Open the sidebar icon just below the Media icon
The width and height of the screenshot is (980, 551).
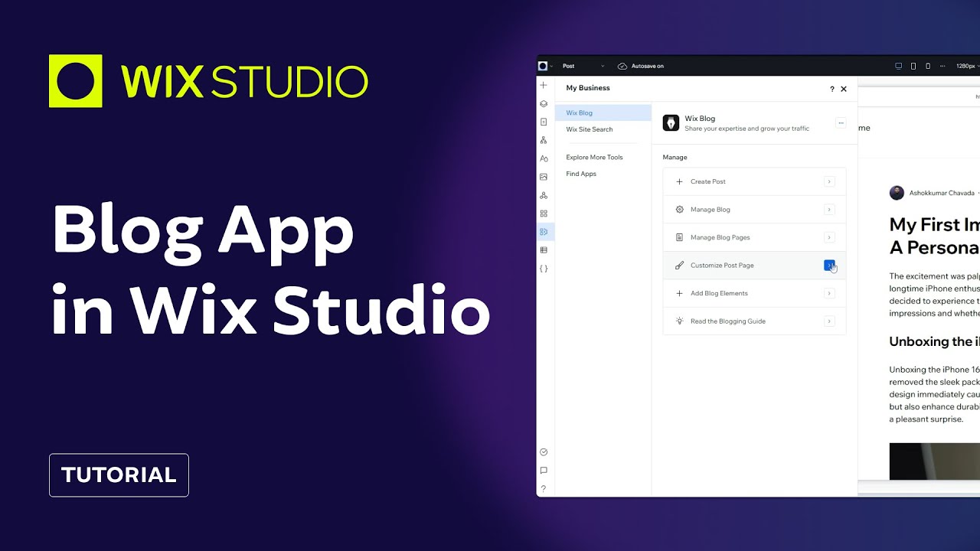544,195
